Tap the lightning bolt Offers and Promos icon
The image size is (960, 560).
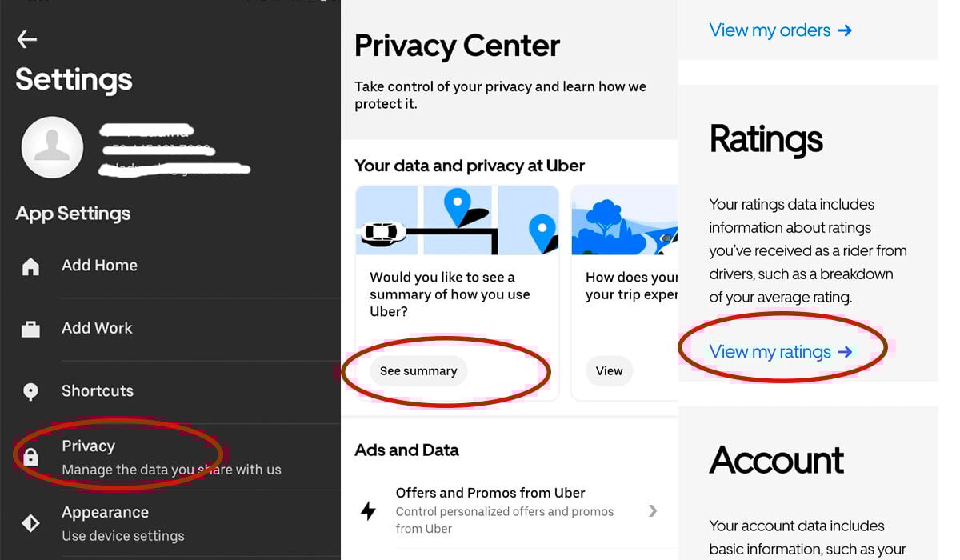click(368, 510)
